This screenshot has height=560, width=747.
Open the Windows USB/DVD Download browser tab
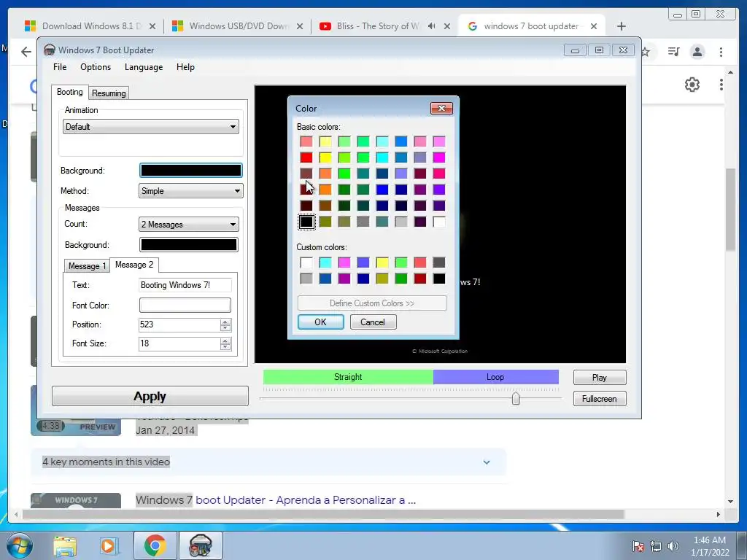click(237, 26)
